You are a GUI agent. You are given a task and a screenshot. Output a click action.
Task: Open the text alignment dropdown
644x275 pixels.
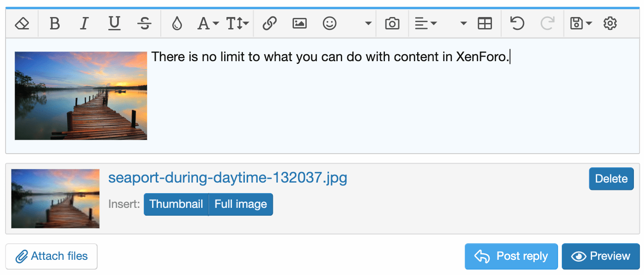coord(425,23)
